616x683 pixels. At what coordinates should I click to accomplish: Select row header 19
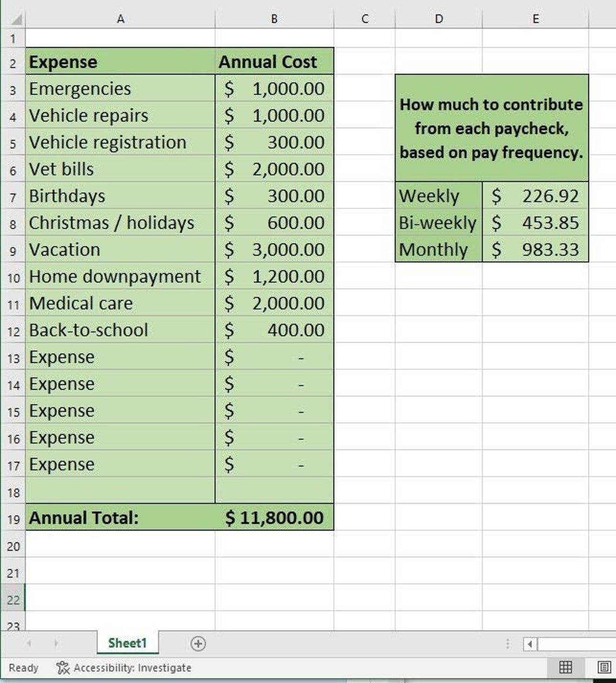[13, 517]
